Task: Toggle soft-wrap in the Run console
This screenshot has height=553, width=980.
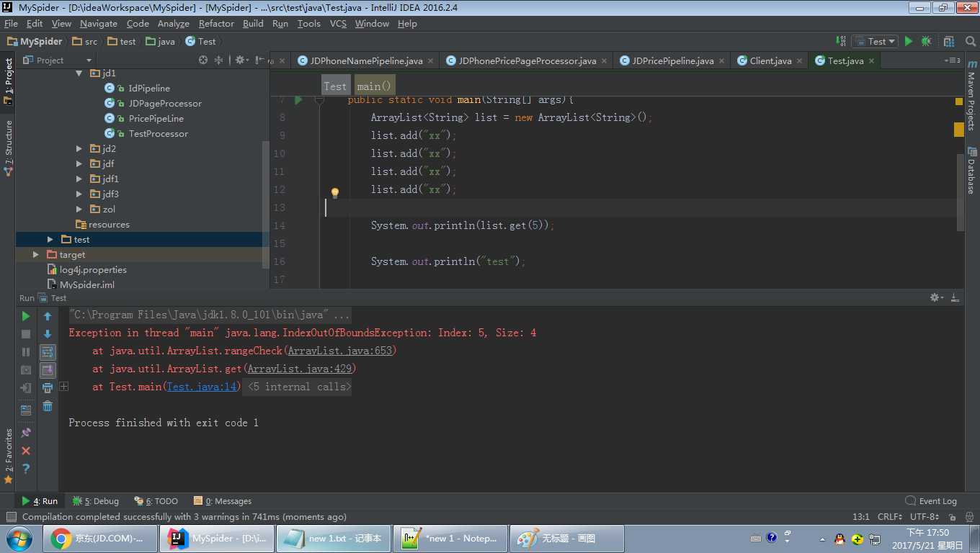Action: pyautogui.click(x=48, y=352)
